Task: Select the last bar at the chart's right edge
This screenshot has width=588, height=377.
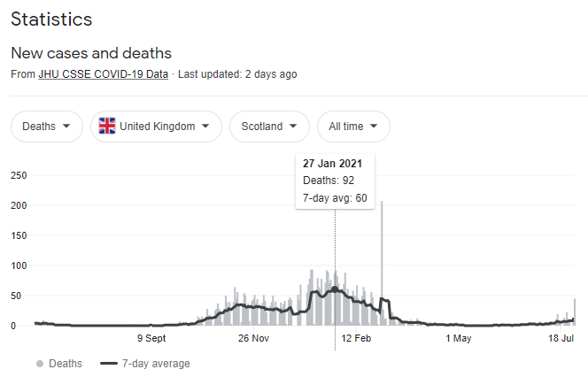Action: (575, 312)
